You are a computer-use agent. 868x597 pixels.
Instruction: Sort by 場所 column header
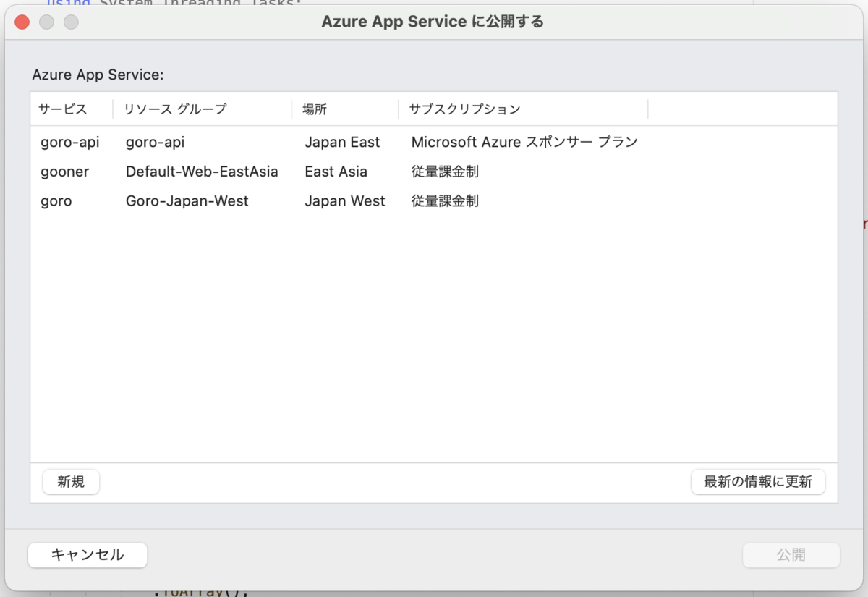click(315, 109)
